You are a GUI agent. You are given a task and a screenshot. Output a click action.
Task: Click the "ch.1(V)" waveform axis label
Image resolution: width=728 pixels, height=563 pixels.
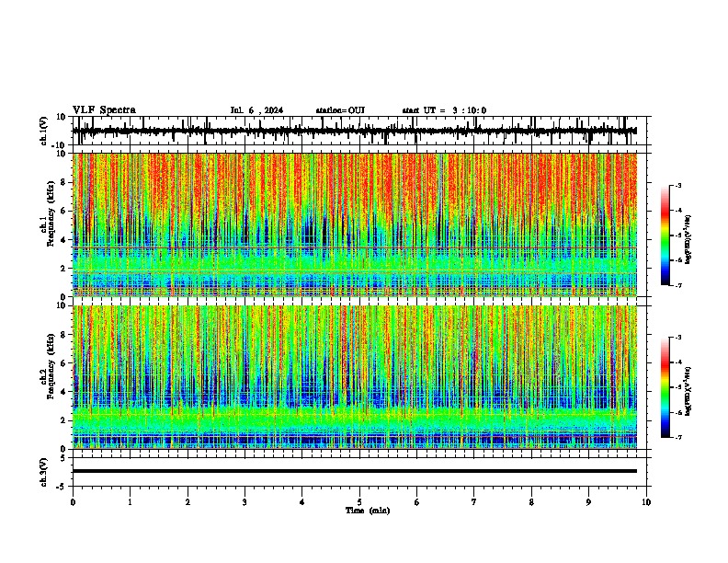click(x=44, y=131)
